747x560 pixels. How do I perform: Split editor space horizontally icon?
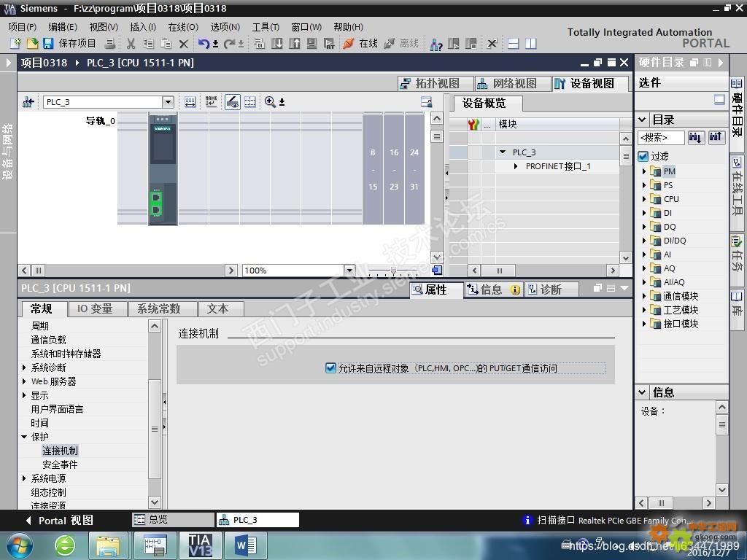coord(513,44)
